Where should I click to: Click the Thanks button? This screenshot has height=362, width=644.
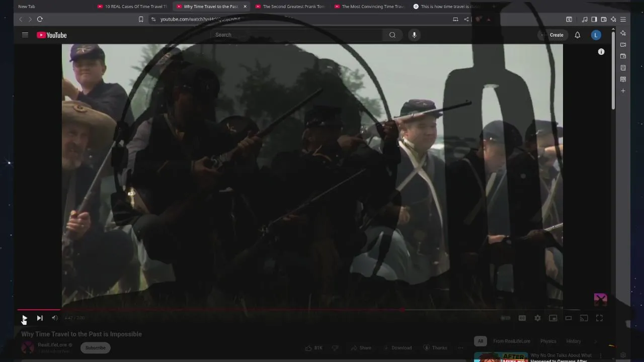pyautogui.click(x=435, y=347)
